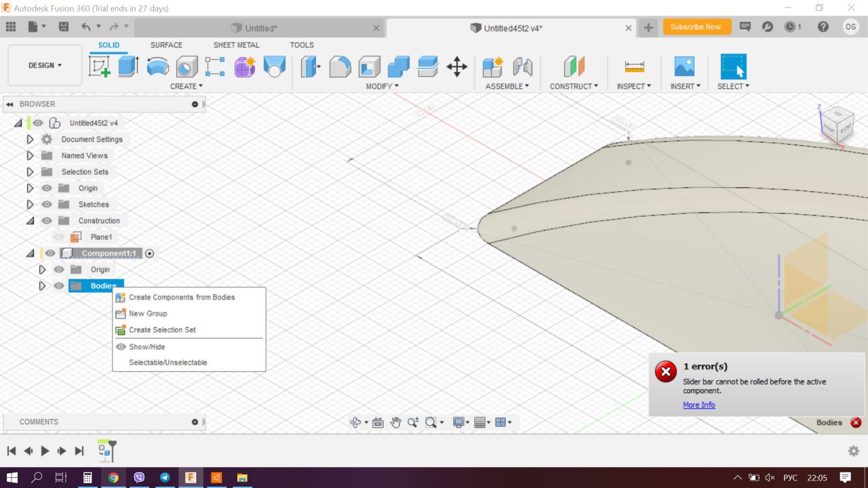This screenshot has height=488, width=868.
Task: Click the Extrude tool icon
Action: 128,66
